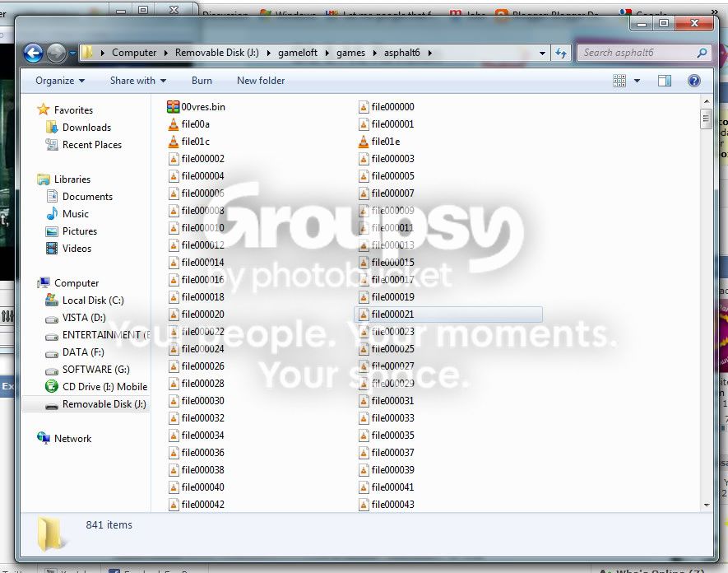Select Libraries in the navigation pane
Screen dimensions: 728x573
(x=72, y=179)
